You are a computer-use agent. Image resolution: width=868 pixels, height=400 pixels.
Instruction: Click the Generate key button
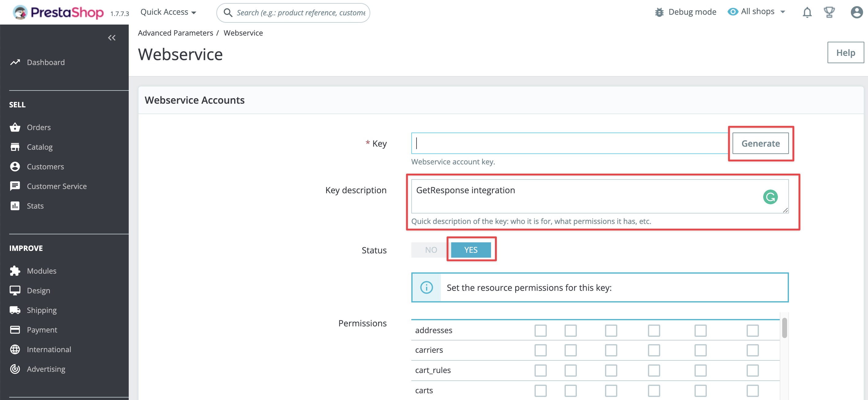pos(760,143)
